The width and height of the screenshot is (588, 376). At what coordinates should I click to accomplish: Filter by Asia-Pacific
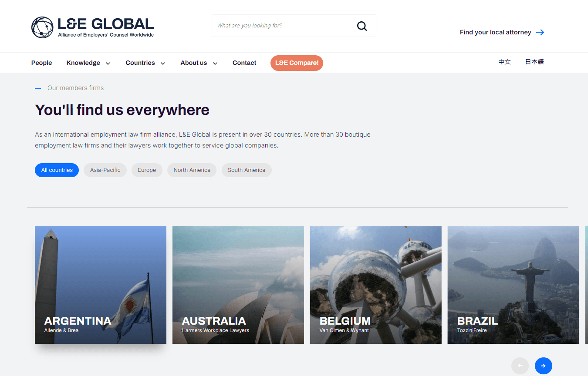click(x=105, y=170)
